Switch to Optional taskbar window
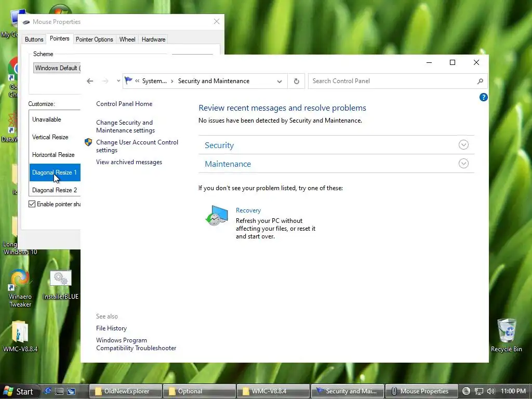The height and width of the screenshot is (399, 532). [x=199, y=391]
